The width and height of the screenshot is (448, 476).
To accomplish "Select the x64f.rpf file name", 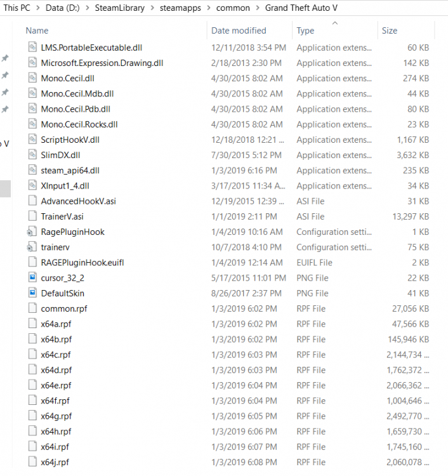I will 55,400.
